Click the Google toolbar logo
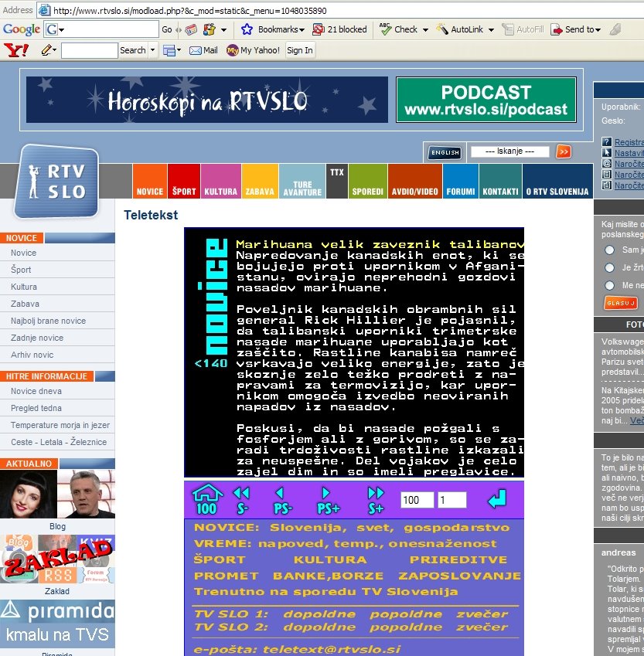 pos(22,29)
